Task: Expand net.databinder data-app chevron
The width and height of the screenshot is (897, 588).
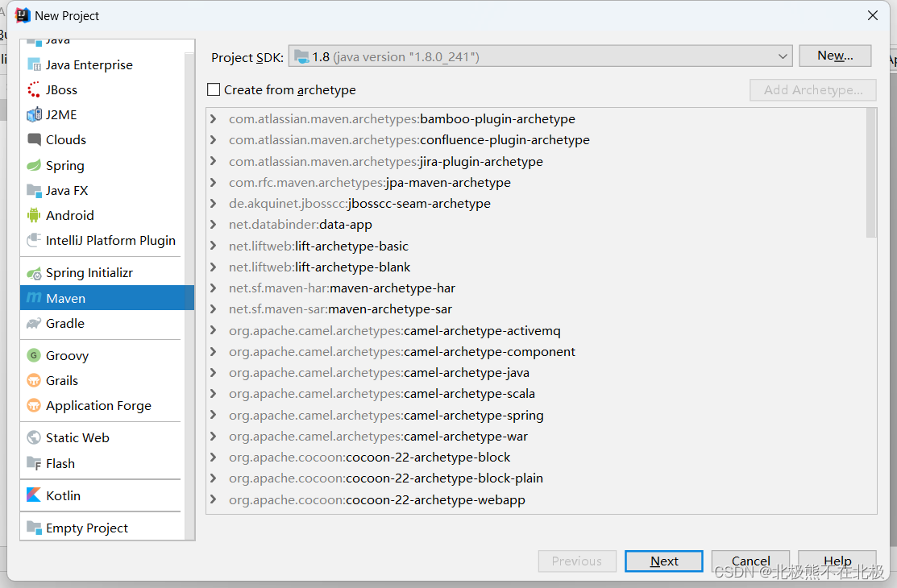Action: (214, 224)
